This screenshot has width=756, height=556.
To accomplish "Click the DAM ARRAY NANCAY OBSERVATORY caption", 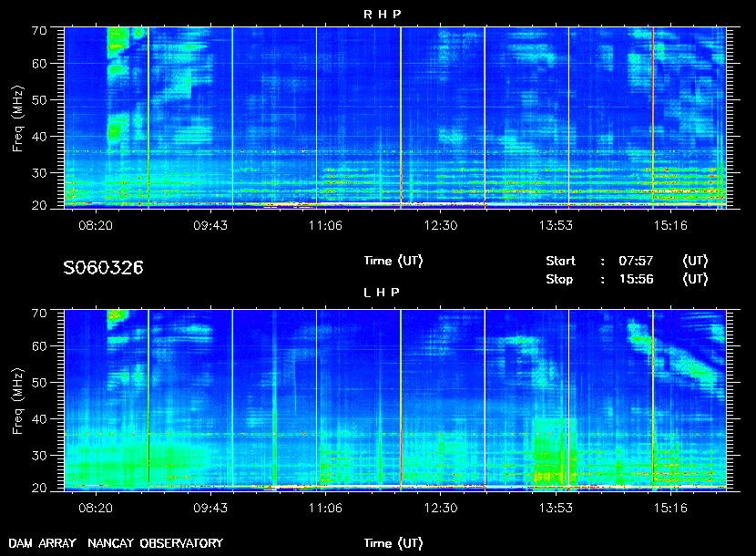I will [116, 543].
